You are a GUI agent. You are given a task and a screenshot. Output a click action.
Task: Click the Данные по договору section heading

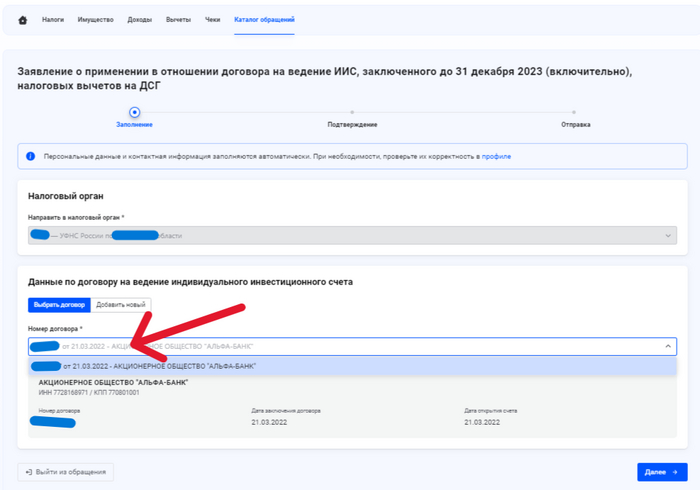pos(190,282)
